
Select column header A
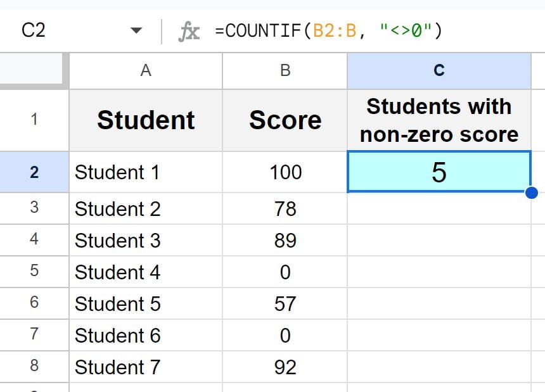(x=145, y=71)
